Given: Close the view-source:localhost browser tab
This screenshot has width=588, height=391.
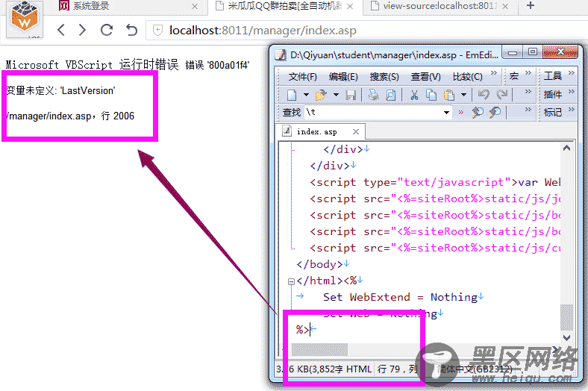Looking at the screenshot, I should (x=505, y=7).
